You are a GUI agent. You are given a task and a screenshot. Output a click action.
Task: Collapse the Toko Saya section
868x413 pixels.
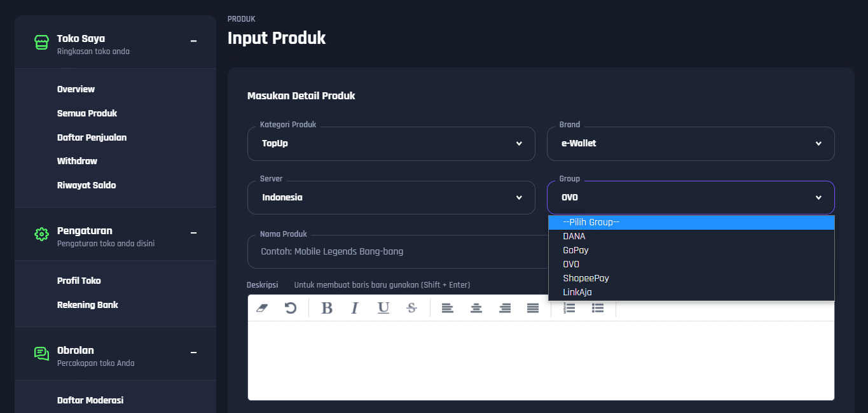click(x=194, y=41)
